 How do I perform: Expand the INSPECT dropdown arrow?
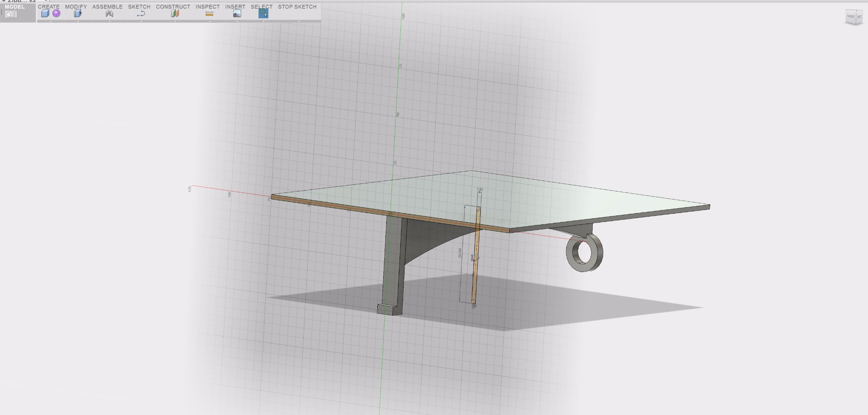click(x=210, y=22)
